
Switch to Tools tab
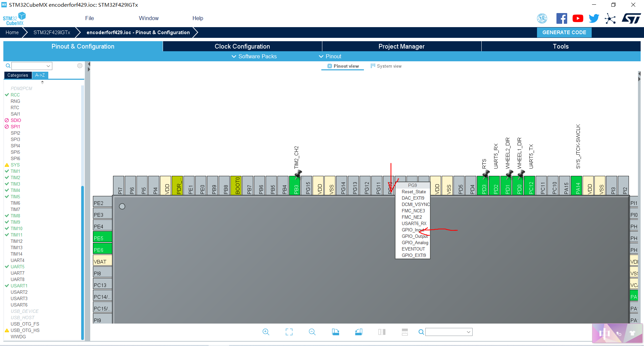561,46
